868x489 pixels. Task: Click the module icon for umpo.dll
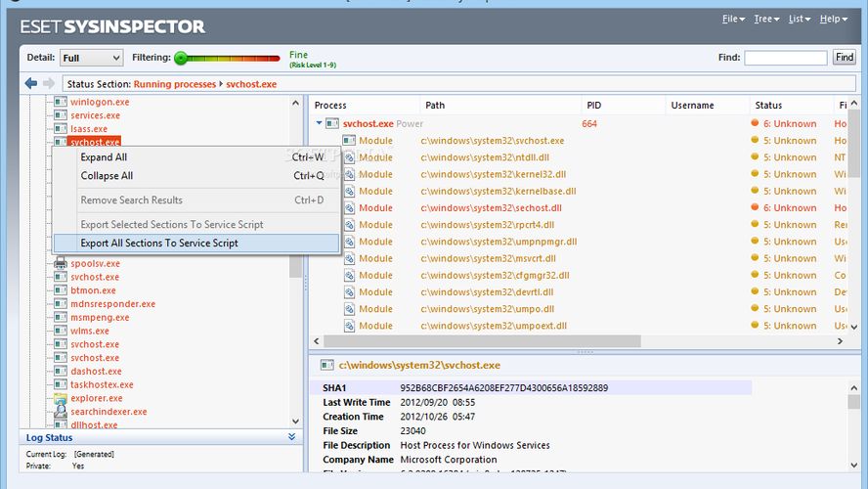click(x=349, y=309)
